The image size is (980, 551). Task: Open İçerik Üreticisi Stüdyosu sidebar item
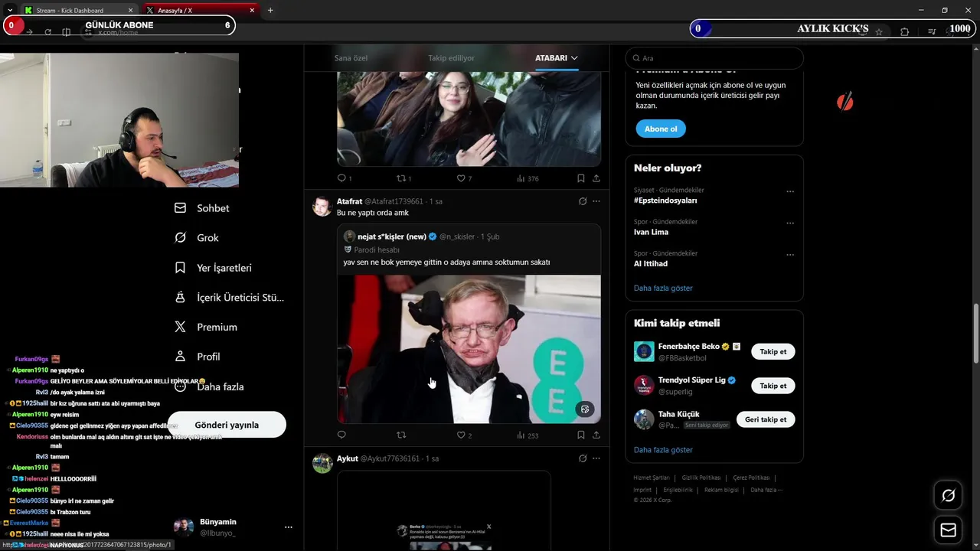click(230, 298)
